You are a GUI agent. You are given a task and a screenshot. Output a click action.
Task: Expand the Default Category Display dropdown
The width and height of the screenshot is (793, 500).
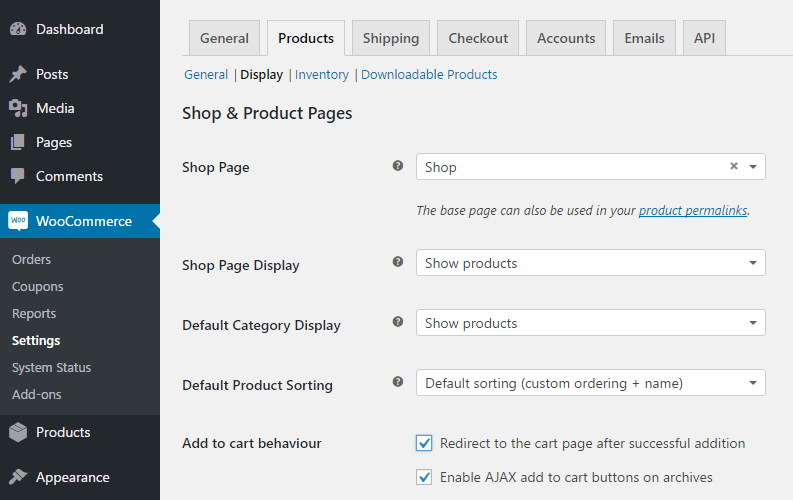[590, 323]
